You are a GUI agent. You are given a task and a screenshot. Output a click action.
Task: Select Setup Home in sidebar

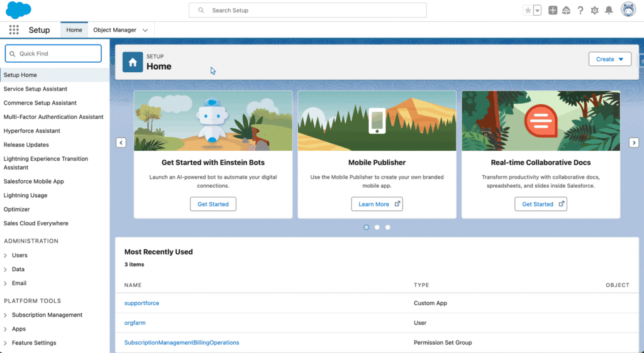pyautogui.click(x=55, y=75)
